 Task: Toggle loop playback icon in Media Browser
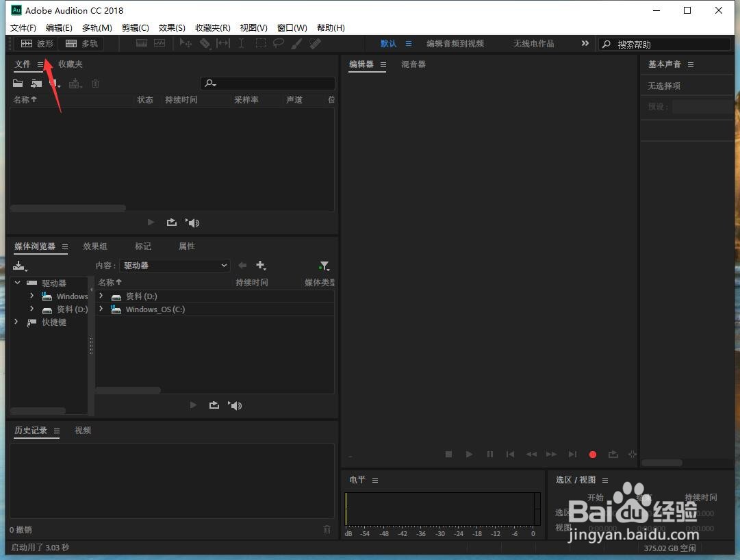pyautogui.click(x=214, y=405)
